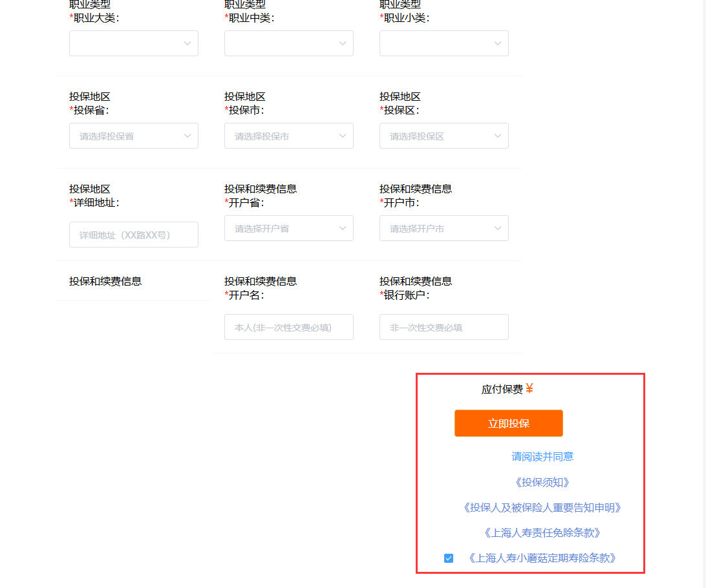Click the orange ¥ premium symbol
Screen dimensions: 706x588
pyautogui.click(x=529, y=388)
